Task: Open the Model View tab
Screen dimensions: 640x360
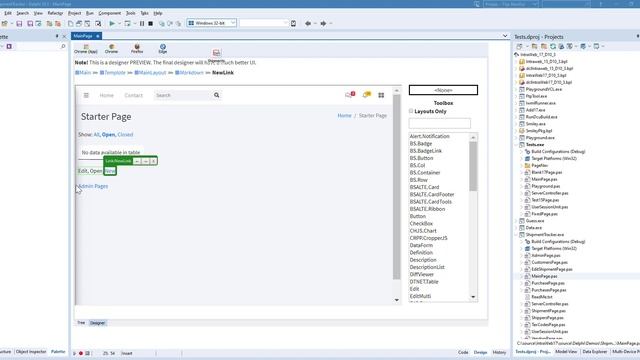Action: click(x=566, y=351)
